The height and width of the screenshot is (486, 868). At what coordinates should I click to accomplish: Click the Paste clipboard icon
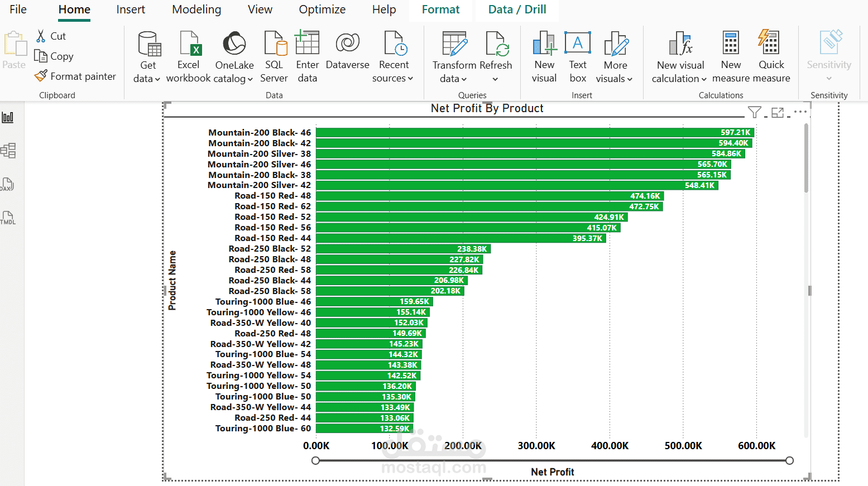15,44
